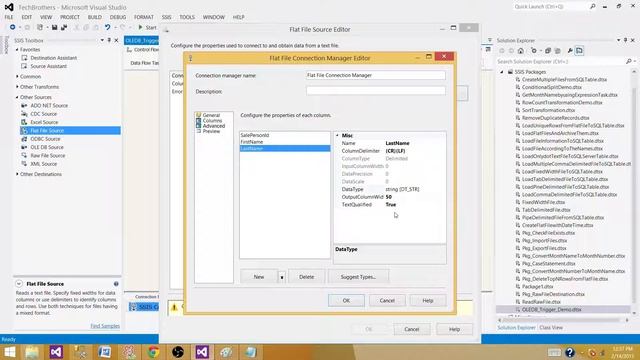Image resolution: width=640 pixels, height=360 pixels.
Task: Select Destination Assistant in SSIS Toolbox
Action: pyautogui.click(x=53, y=58)
